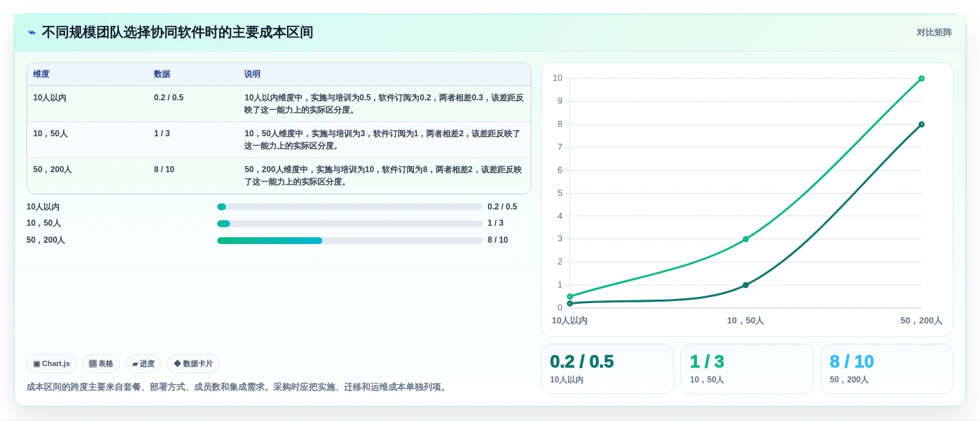Click dark green data point at value 8

click(x=922, y=124)
